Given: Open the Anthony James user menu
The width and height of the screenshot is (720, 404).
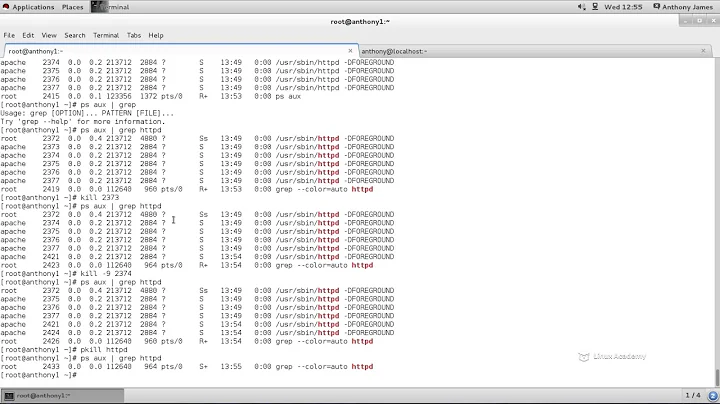Looking at the screenshot, I should tap(683, 7).
